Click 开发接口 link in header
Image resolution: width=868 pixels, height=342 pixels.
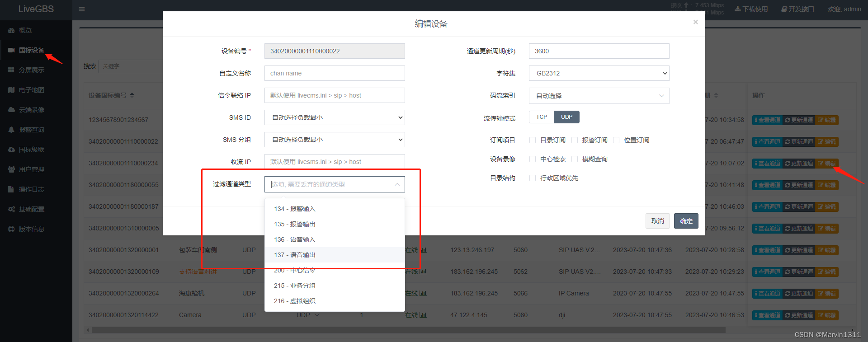[797, 9]
